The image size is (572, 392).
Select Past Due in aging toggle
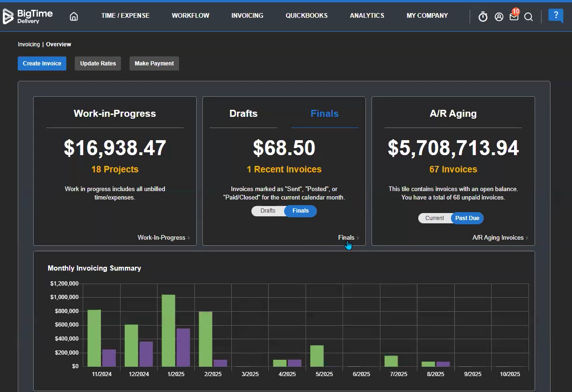[467, 218]
